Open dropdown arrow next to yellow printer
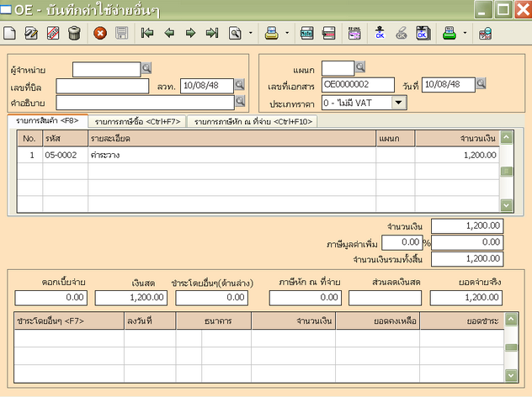The image size is (532, 397). [x=287, y=34]
